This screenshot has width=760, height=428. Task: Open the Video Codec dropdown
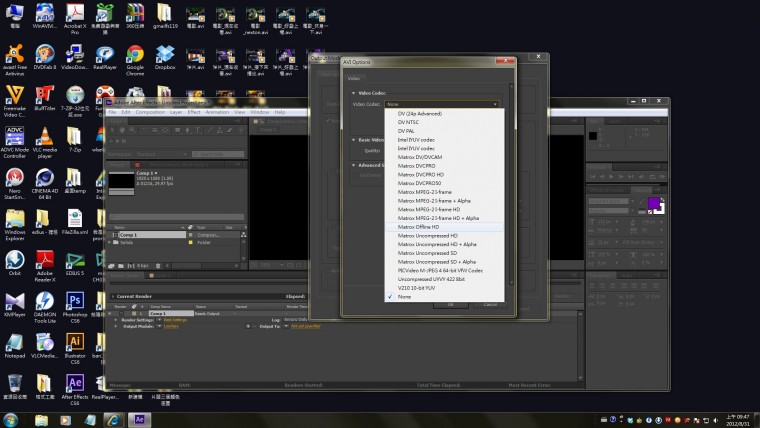(439, 104)
